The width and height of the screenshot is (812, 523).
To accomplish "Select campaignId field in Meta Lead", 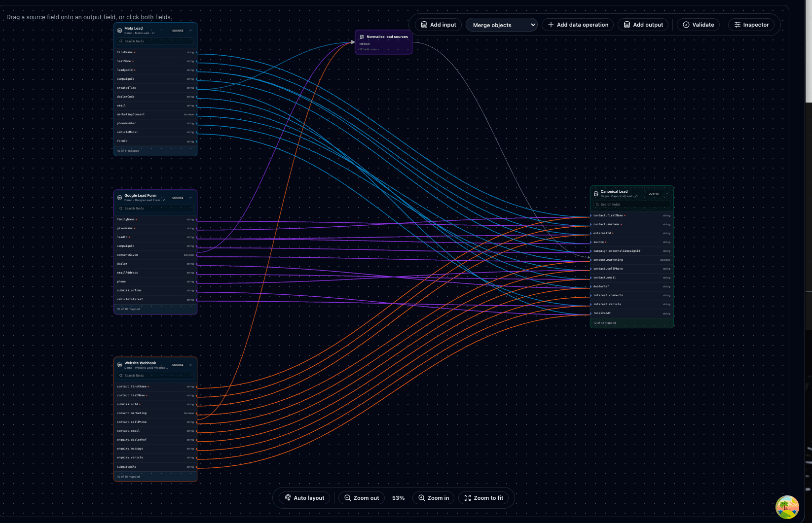I will click(155, 79).
